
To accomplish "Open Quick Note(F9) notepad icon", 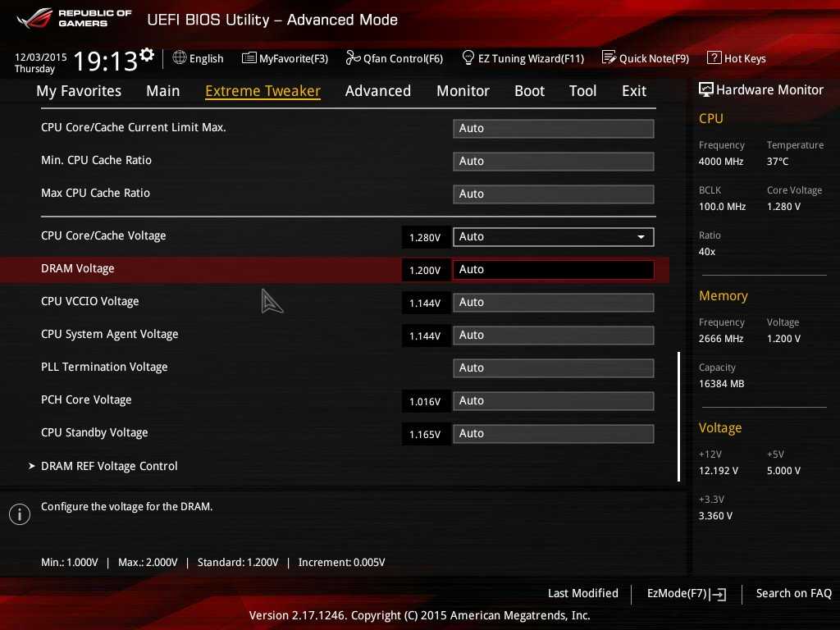I will [609, 58].
